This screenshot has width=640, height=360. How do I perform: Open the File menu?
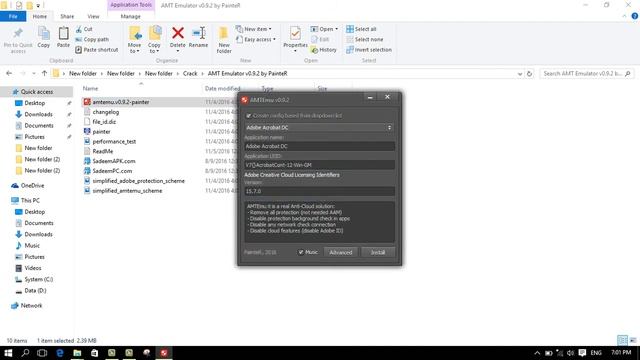click(13, 16)
